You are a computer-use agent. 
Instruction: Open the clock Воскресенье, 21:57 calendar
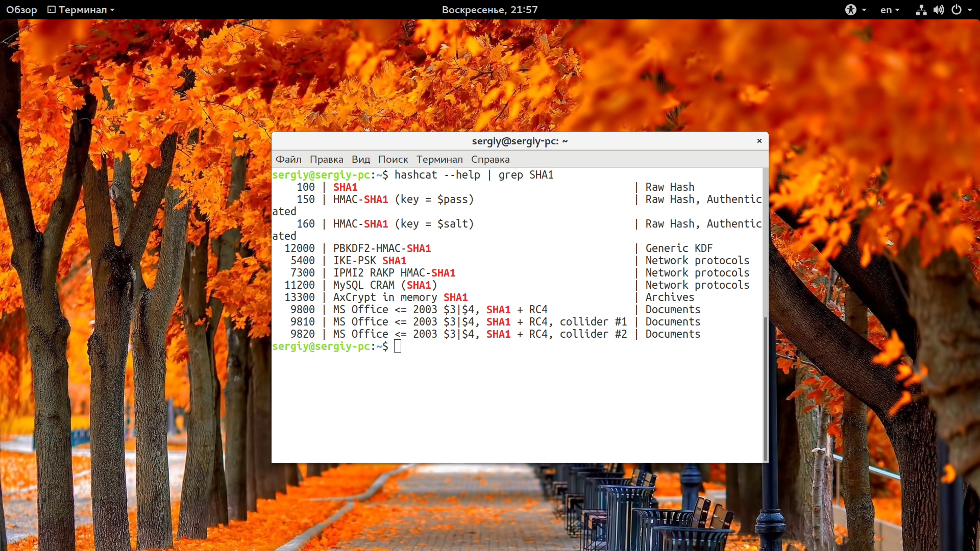pos(489,10)
